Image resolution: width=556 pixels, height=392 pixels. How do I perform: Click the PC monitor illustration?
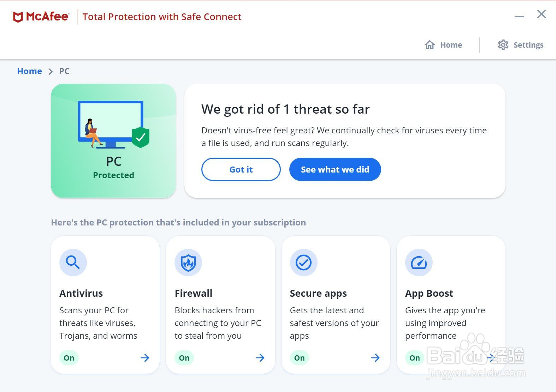pos(111,123)
